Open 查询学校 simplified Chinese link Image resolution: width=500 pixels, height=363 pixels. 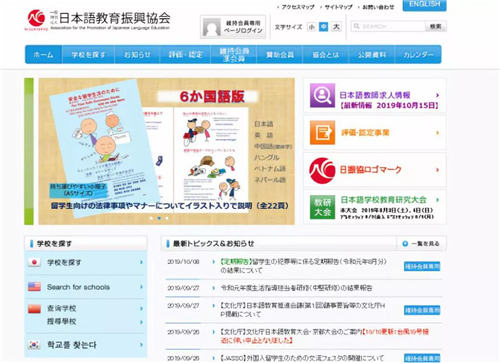(61, 308)
